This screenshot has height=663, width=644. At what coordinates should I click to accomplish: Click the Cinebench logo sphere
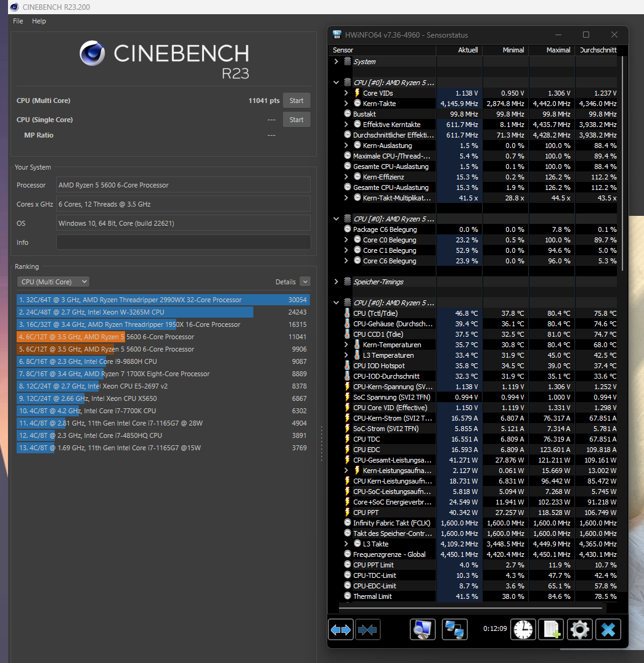tap(92, 53)
